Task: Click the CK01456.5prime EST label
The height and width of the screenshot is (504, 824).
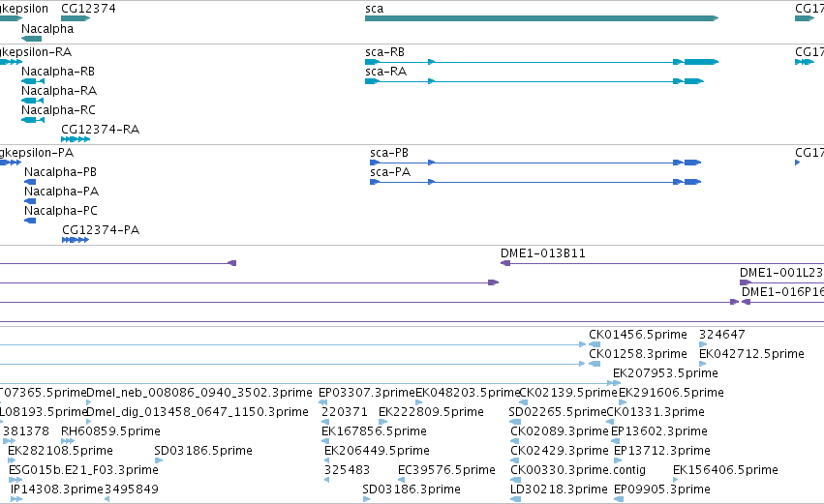Action: point(637,335)
